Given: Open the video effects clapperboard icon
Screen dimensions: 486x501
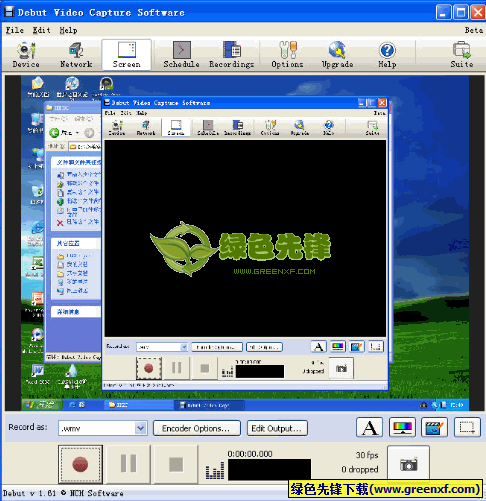Looking at the screenshot, I should point(434,427).
